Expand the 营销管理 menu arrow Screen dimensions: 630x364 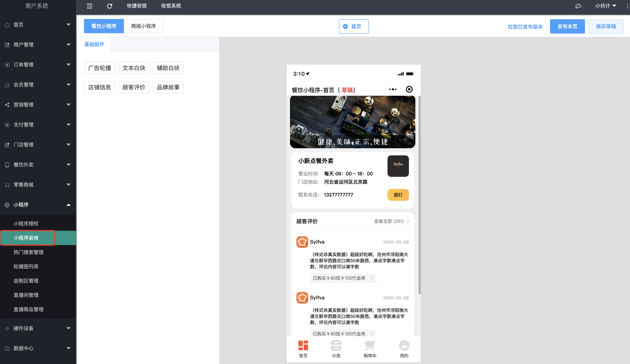68,104
